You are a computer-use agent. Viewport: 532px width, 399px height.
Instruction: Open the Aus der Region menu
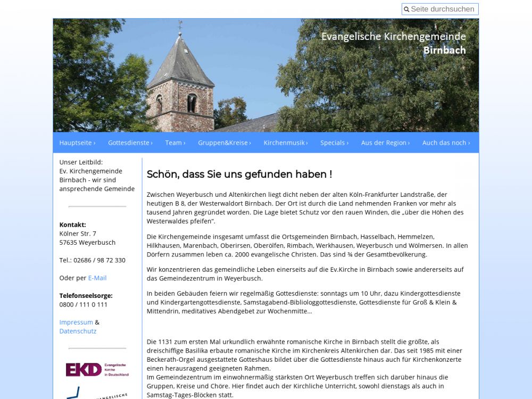(x=385, y=143)
